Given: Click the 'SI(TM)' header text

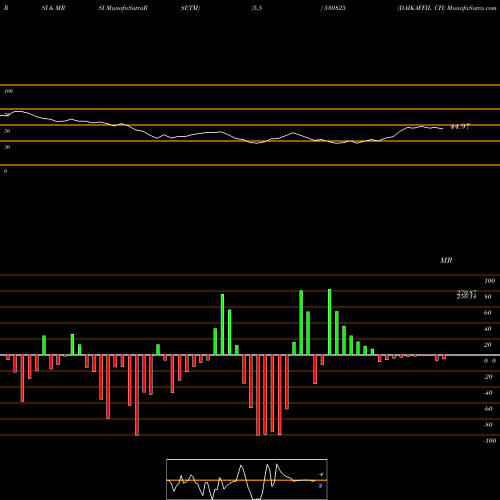Looking at the screenshot, I should pos(190,8).
